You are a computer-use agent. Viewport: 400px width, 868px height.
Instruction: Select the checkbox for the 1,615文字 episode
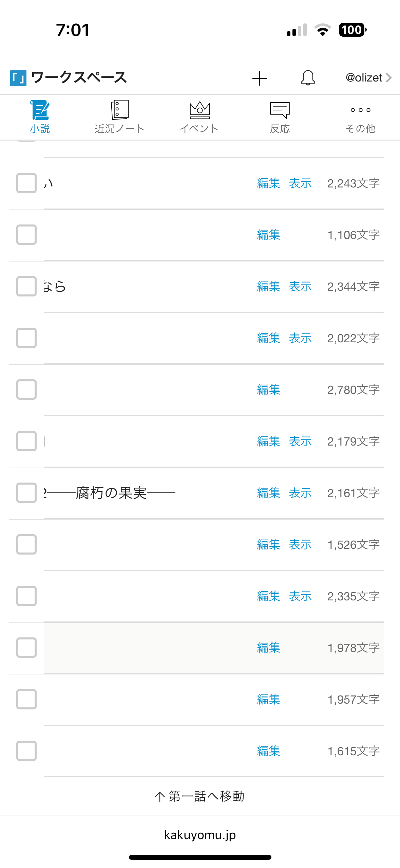(26, 751)
